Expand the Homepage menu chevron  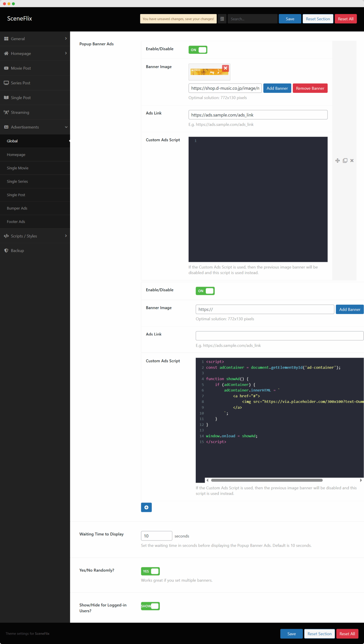coord(66,53)
